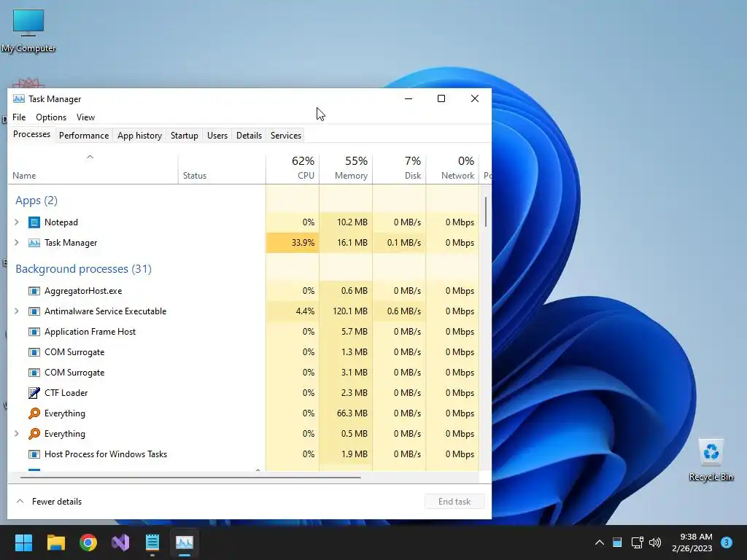Expand Antimalware Service Executable group
Viewport: 747px width, 560px height.
tap(17, 311)
